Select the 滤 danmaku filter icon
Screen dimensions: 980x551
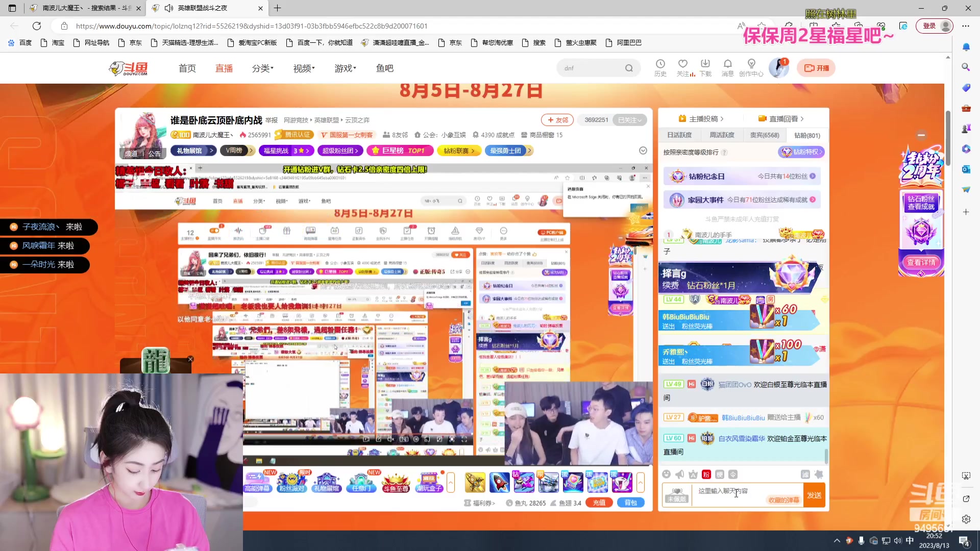(x=806, y=474)
